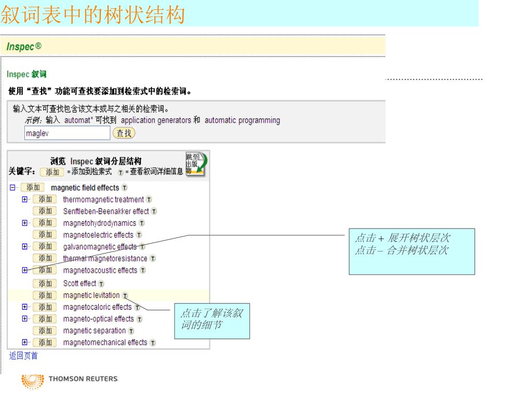Select the magnetohydrodynamics term text

tap(99, 223)
